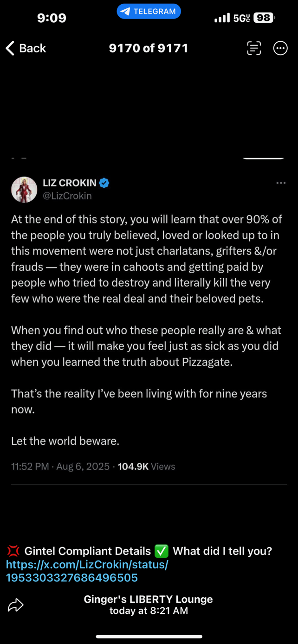The width and height of the screenshot is (298, 644).
Task: Open the circled ellipsis more menu
Action: (280, 48)
